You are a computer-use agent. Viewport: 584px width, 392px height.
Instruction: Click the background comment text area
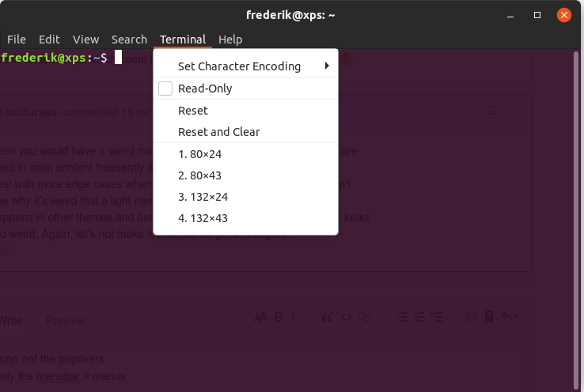260,367
